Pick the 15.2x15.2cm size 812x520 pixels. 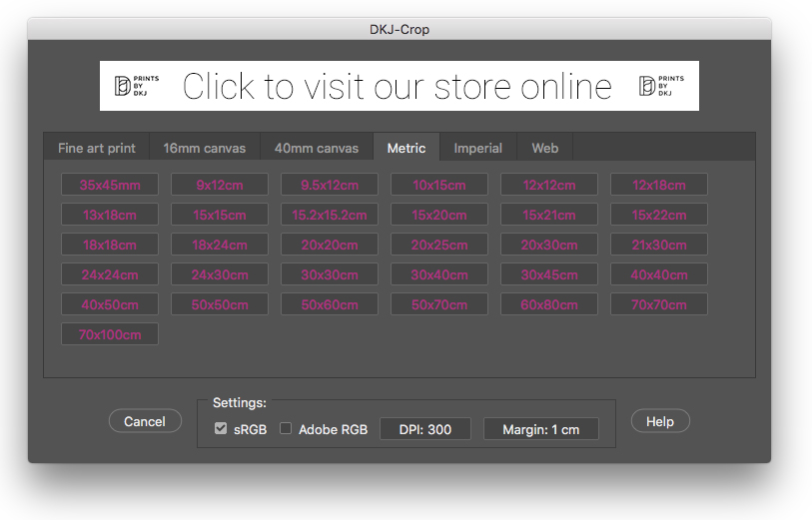click(330, 215)
